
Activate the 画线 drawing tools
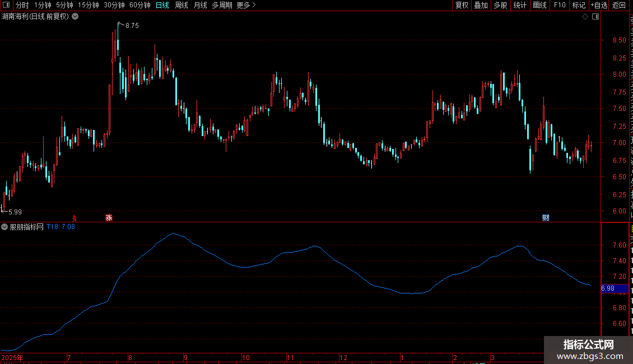click(x=540, y=5)
